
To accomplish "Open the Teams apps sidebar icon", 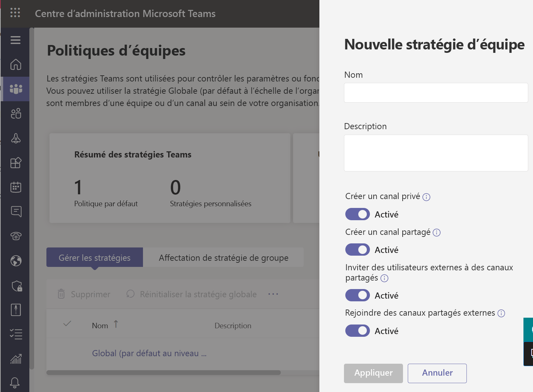I will tap(16, 163).
